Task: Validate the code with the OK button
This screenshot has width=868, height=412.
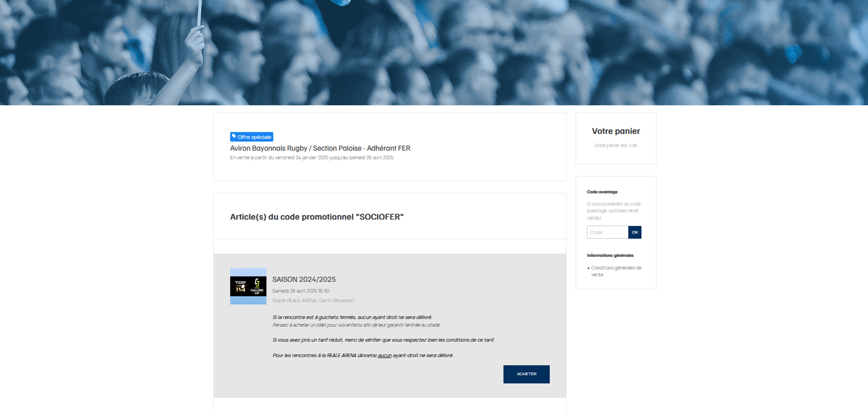Action: pos(635,232)
